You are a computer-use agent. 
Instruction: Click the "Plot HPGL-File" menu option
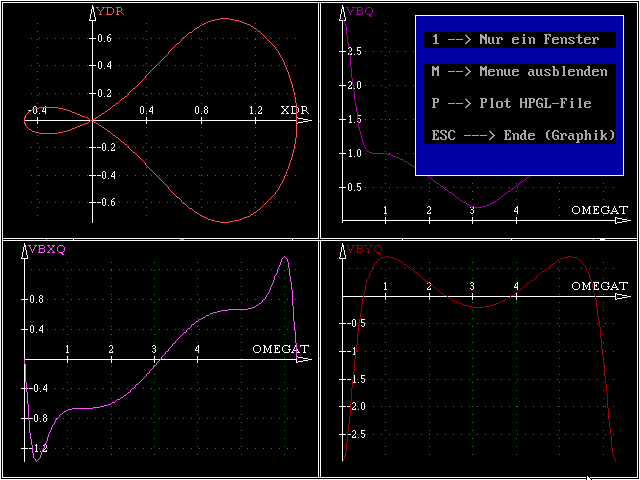coord(511,103)
